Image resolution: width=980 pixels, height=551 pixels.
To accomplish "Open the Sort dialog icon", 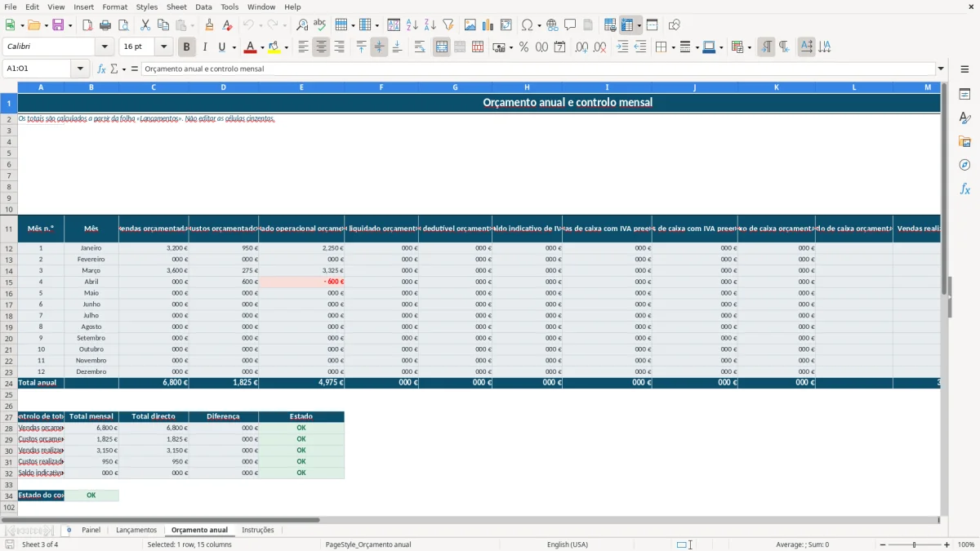I will pos(394,25).
